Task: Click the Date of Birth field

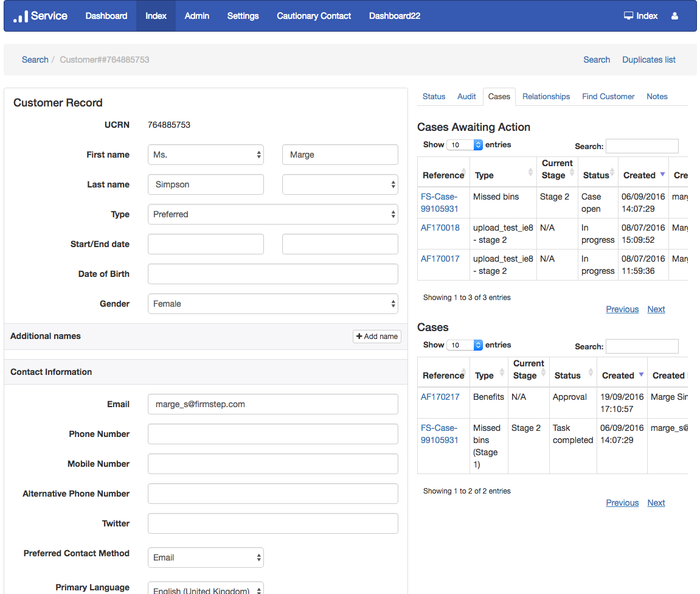Action: [x=273, y=274]
